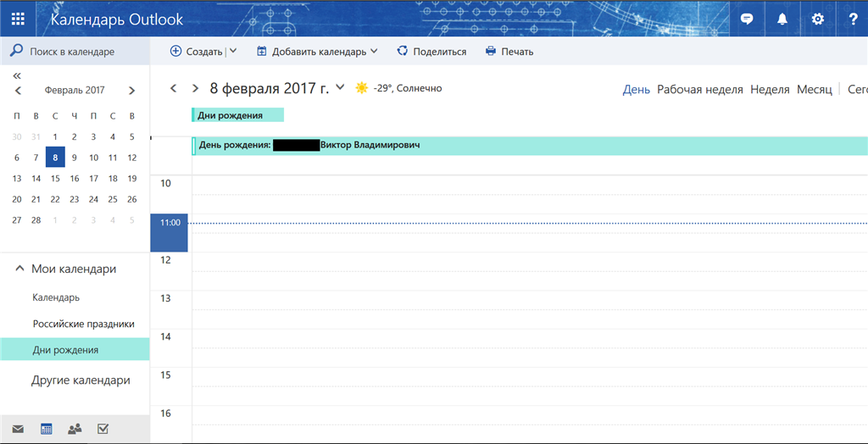The image size is (868, 444).
Task: Click Другие календари group
Action: pyautogui.click(x=81, y=380)
